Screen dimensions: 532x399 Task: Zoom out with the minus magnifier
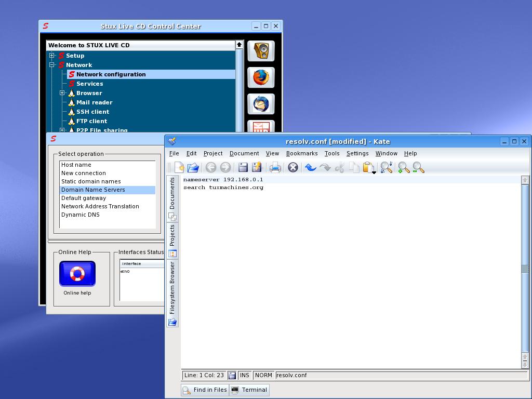coord(418,167)
